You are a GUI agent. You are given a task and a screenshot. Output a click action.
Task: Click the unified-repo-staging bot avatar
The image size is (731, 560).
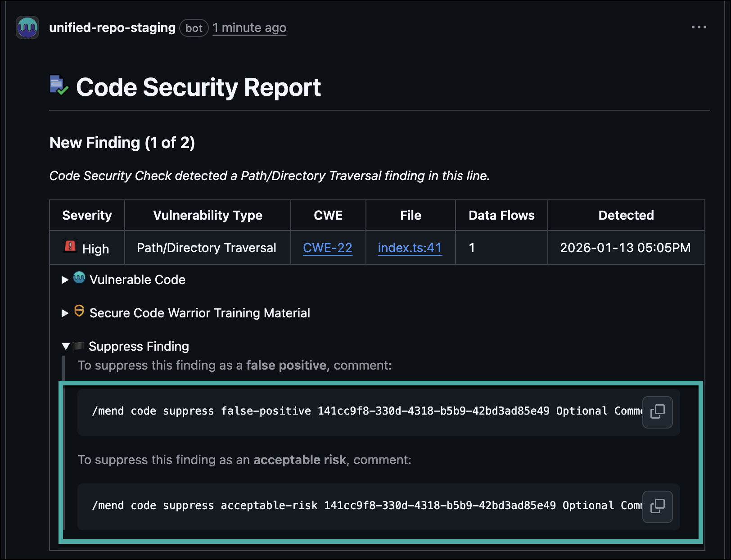(27, 27)
